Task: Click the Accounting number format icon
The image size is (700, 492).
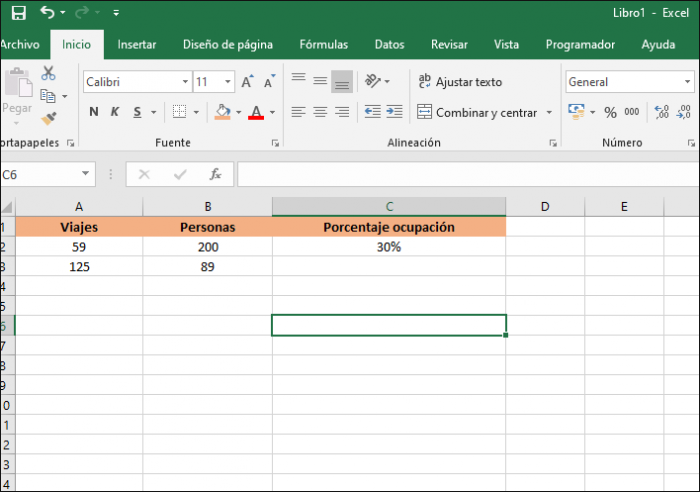Action: point(576,112)
